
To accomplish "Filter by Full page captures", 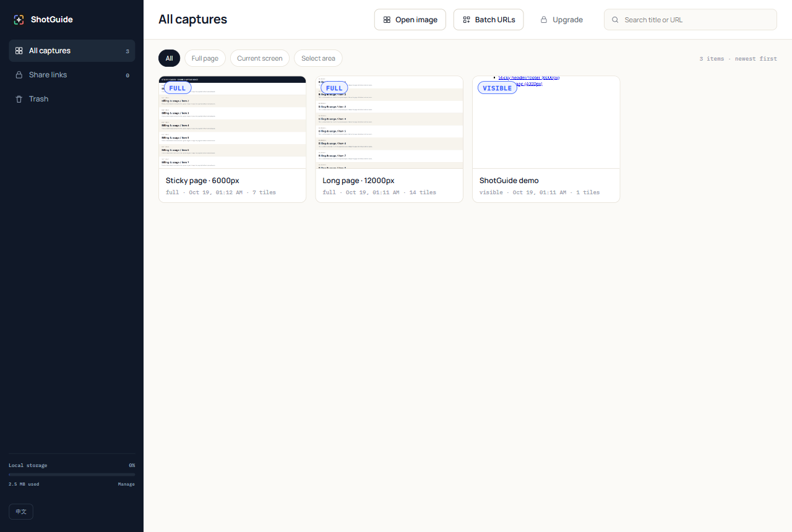I will (x=205, y=58).
